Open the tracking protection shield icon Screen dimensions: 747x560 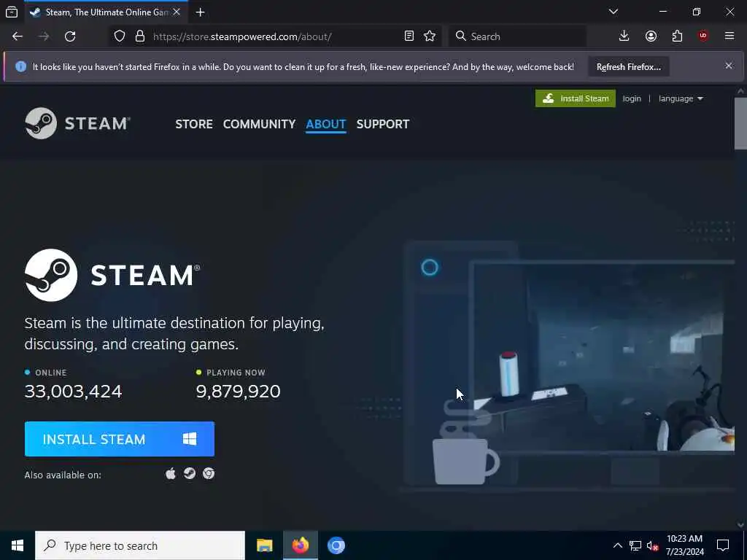[x=120, y=36]
